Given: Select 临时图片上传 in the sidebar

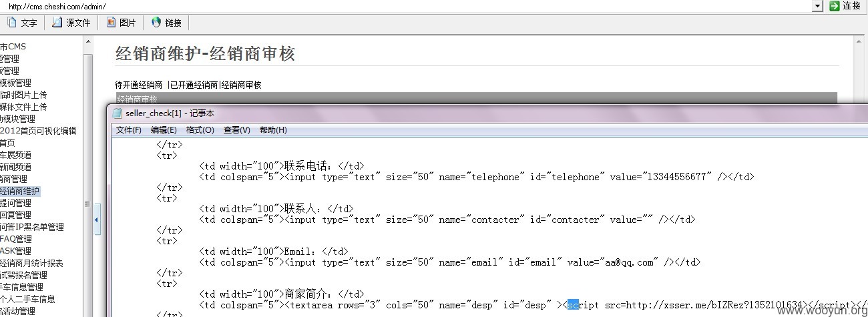Looking at the screenshot, I should (x=23, y=95).
